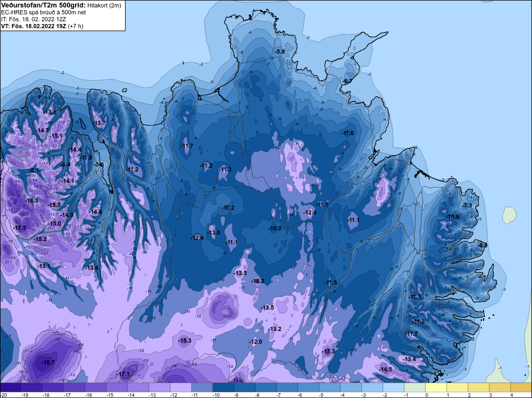Pick the legend swatch labeled -12

pos(180,388)
